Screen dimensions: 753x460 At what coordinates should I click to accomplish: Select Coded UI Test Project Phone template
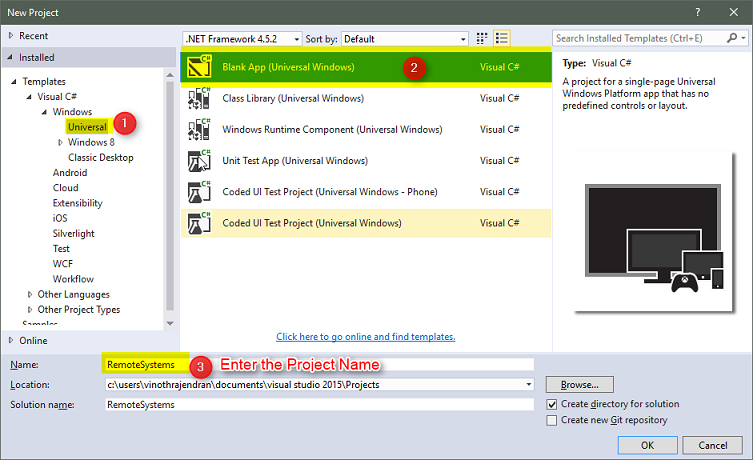366,192
